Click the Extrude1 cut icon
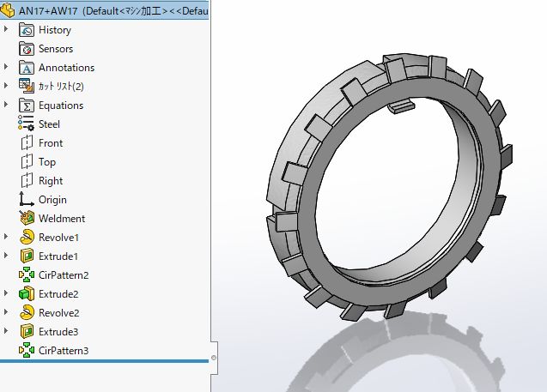The image size is (547, 392). click(x=27, y=256)
